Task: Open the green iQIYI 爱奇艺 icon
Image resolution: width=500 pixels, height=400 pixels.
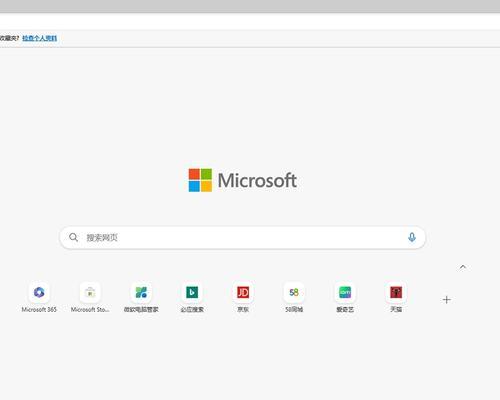Action: 345,292
